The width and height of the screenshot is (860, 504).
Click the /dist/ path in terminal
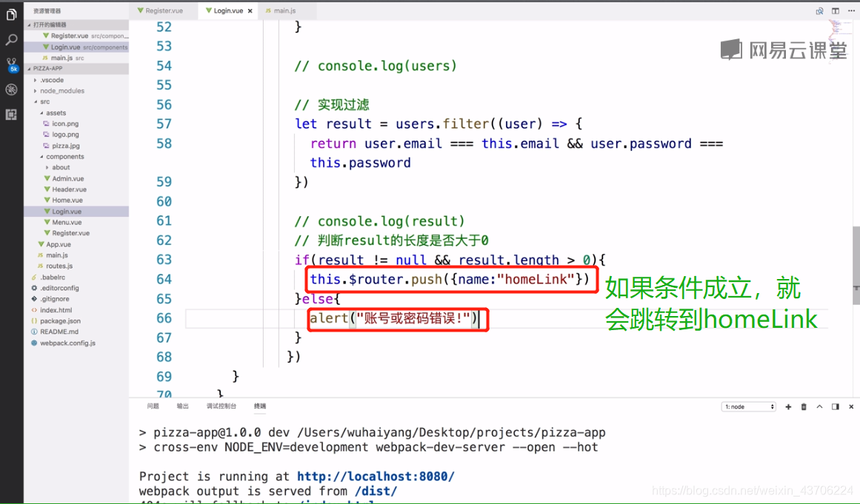[376, 491]
